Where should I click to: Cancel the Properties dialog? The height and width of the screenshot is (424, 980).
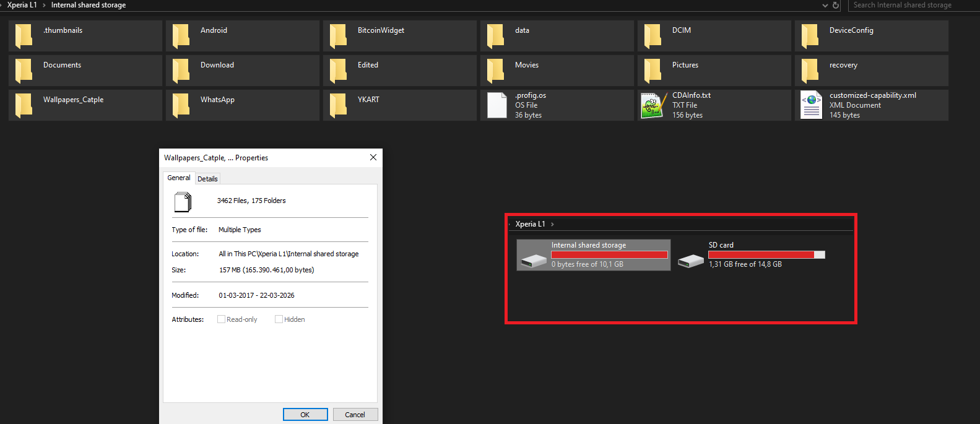pos(355,415)
